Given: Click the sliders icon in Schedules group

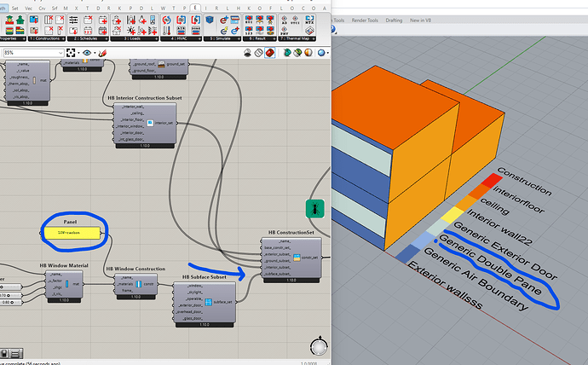Looking at the screenshot, I should pyautogui.click(x=73, y=20).
